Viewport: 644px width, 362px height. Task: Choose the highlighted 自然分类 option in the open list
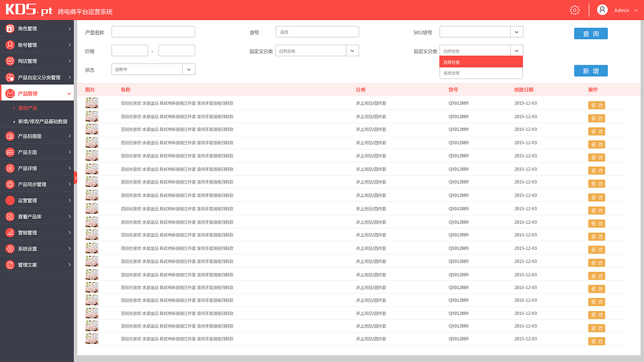(481, 62)
